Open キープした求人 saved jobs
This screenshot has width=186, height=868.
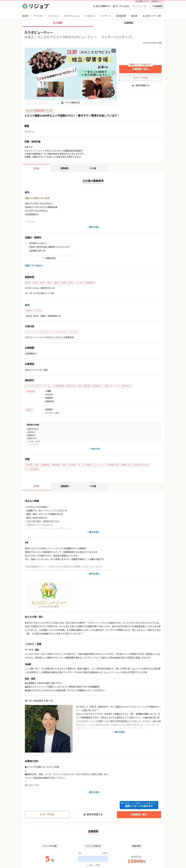121,6
